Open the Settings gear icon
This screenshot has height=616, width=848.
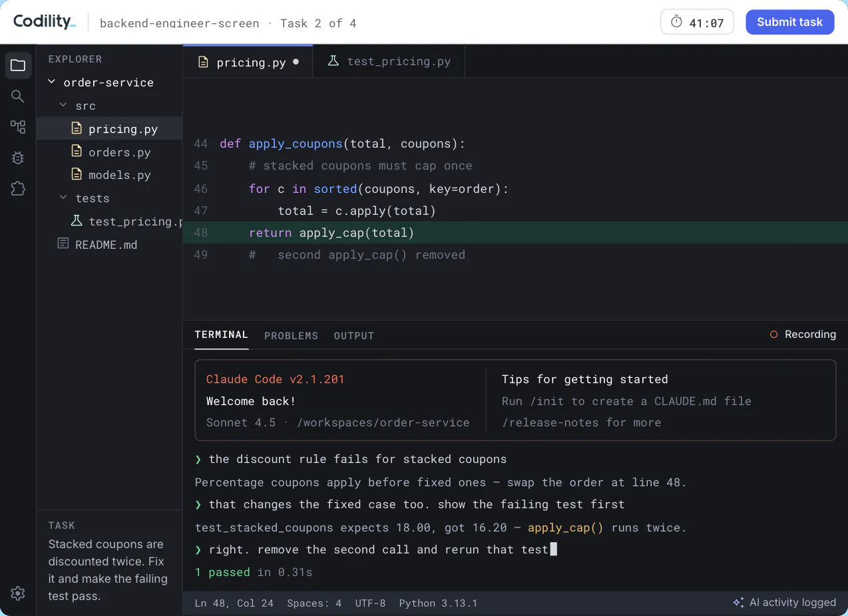18,593
